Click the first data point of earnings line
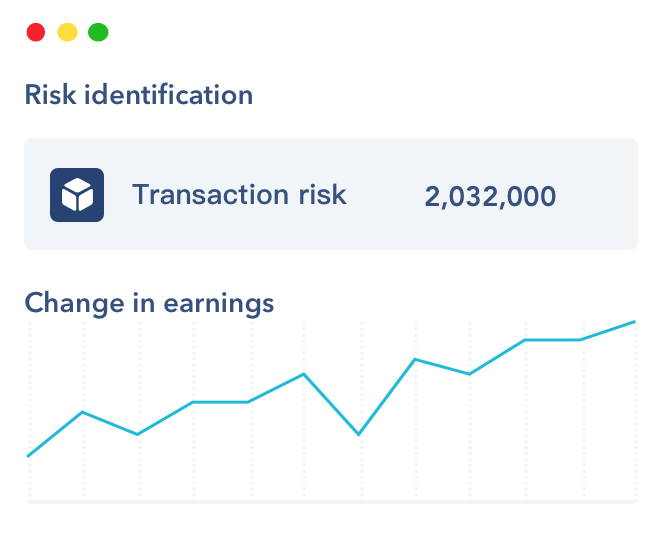 pyautogui.click(x=28, y=456)
